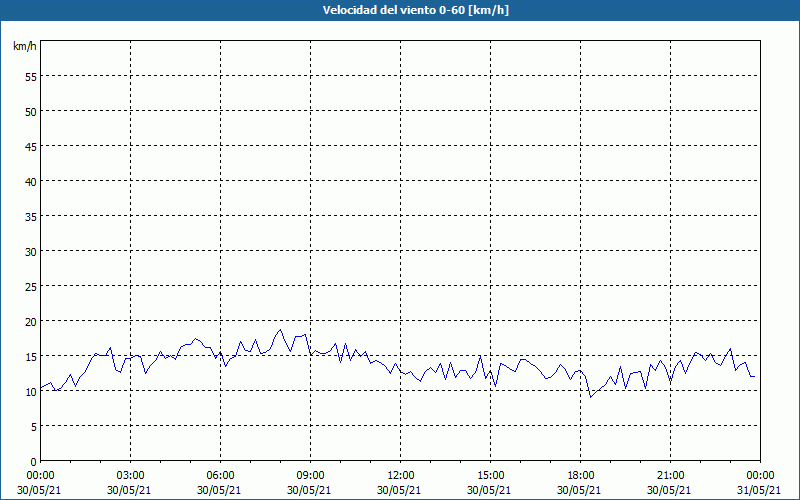
Task: Click the 03:00 time label
Action: 130,476
